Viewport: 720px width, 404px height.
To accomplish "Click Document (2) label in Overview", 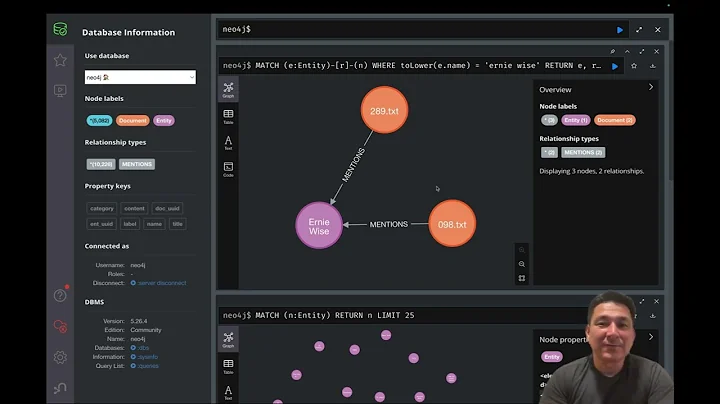I will (x=615, y=120).
